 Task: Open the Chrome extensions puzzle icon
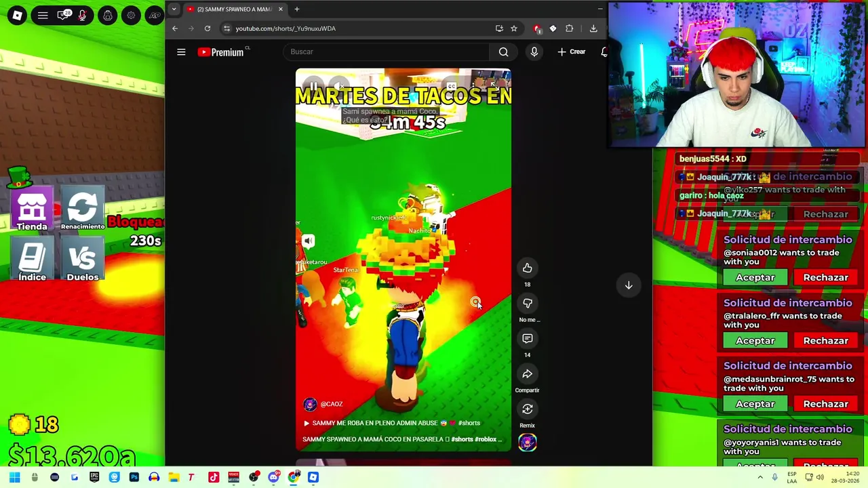(x=569, y=28)
